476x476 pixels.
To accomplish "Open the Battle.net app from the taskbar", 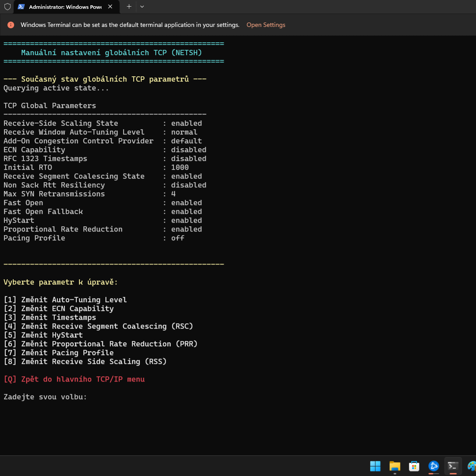I will click(x=434, y=466).
